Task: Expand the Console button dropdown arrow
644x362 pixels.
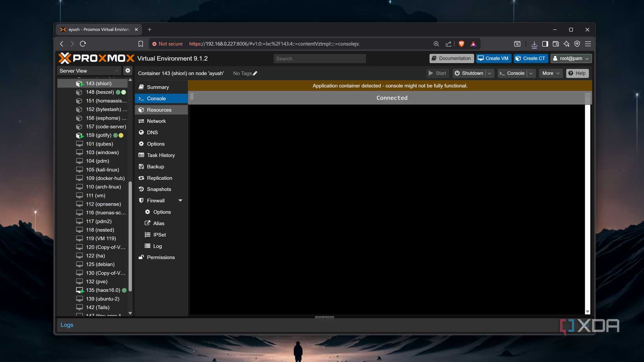Action: [x=530, y=73]
